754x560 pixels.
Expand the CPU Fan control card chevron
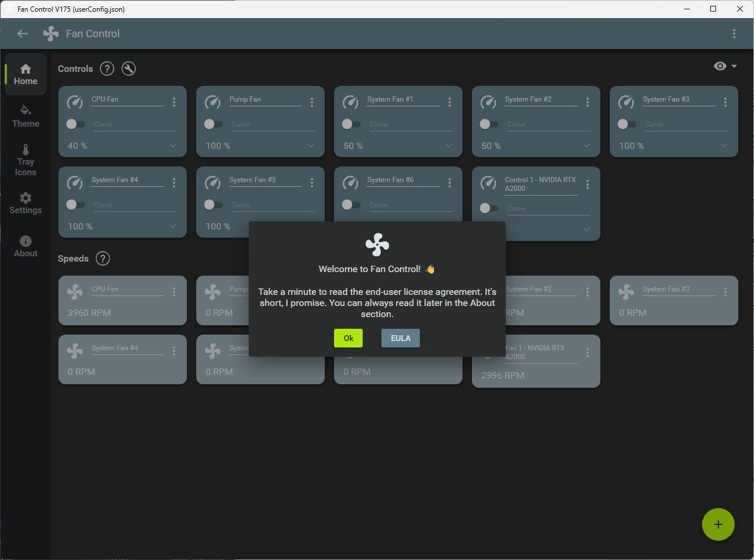coord(173,145)
